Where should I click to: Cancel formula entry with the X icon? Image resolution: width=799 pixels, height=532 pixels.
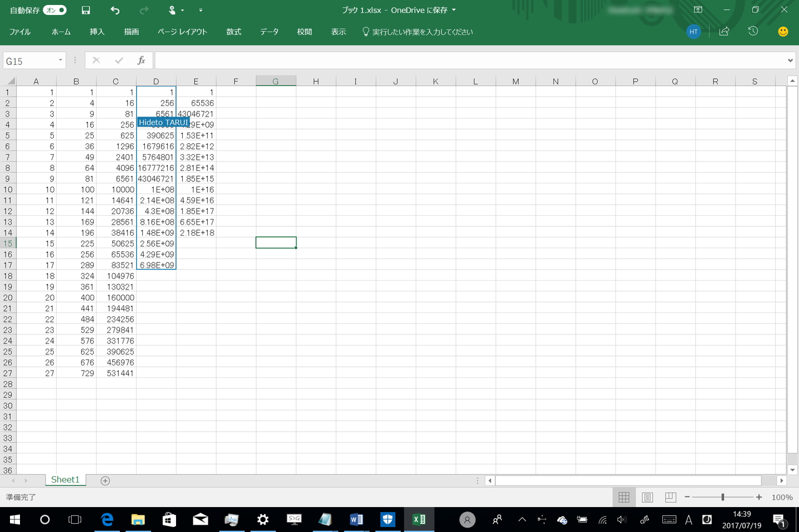pyautogui.click(x=96, y=60)
